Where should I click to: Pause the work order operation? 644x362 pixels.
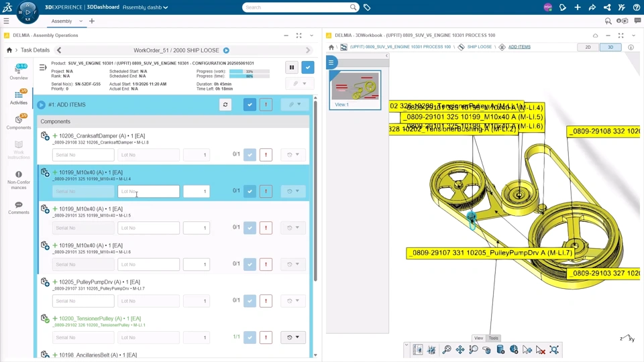292,67
